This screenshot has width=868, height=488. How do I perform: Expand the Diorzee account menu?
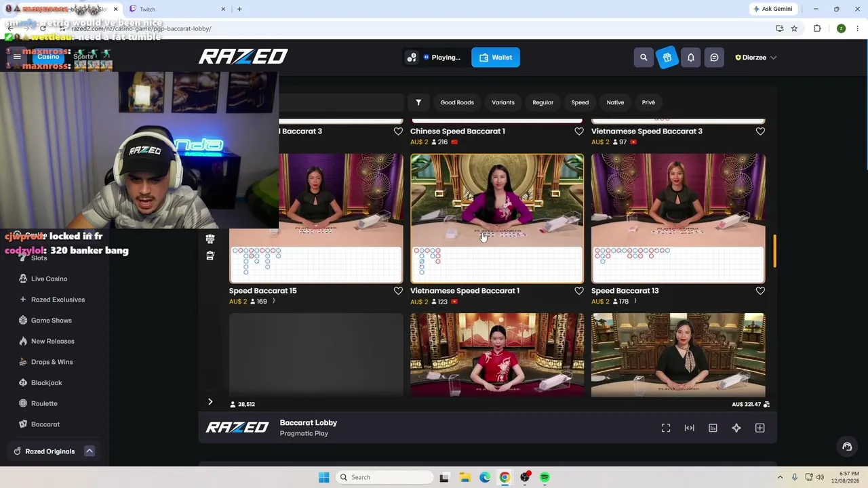point(755,58)
